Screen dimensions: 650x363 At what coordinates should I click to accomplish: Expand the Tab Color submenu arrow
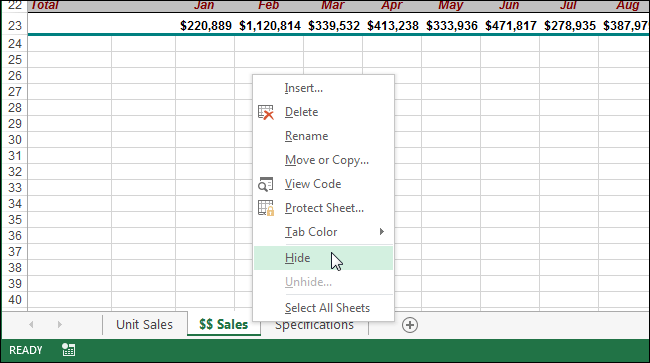pyautogui.click(x=382, y=232)
